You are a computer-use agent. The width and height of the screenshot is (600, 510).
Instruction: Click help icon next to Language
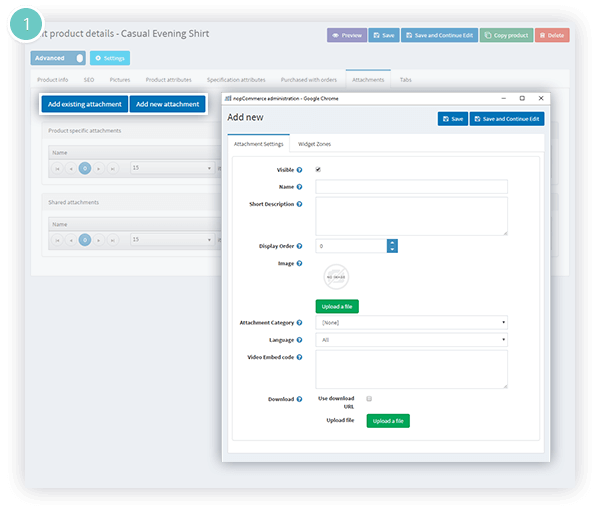pyautogui.click(x=299, y=340)
